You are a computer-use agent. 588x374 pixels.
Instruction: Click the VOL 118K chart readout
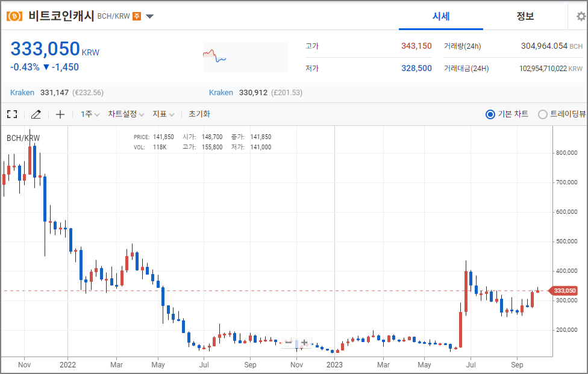point(150,148)
